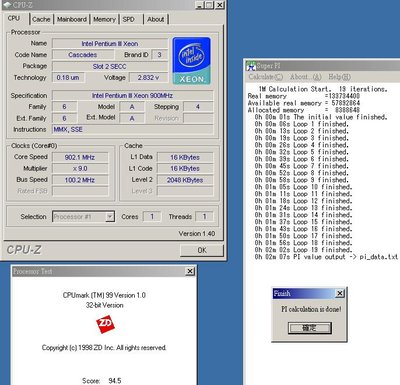Open the About menu in Super PI
Screen dimensions: 400x385
(305, 77)
